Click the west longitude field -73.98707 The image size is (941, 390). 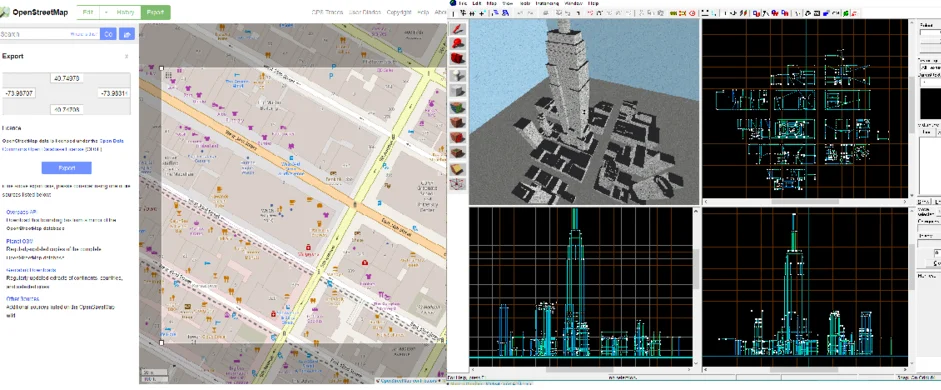click(19, 94)
